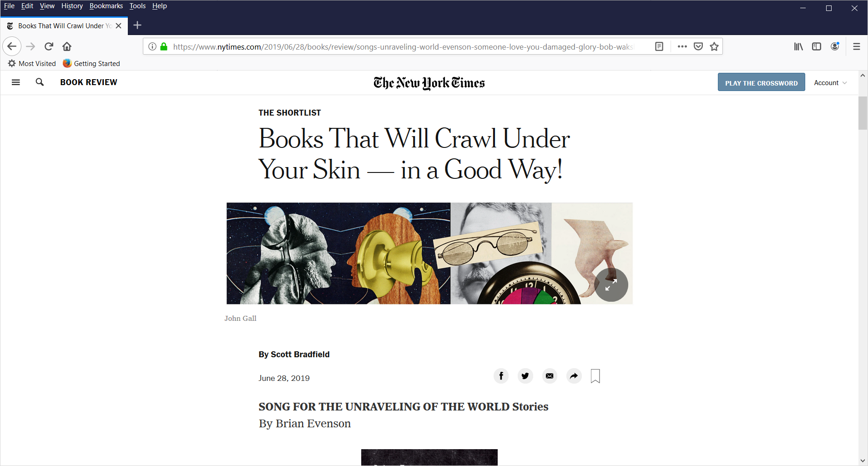Open the NYT search magnifier
868x466 pixels.
point(40,82)
